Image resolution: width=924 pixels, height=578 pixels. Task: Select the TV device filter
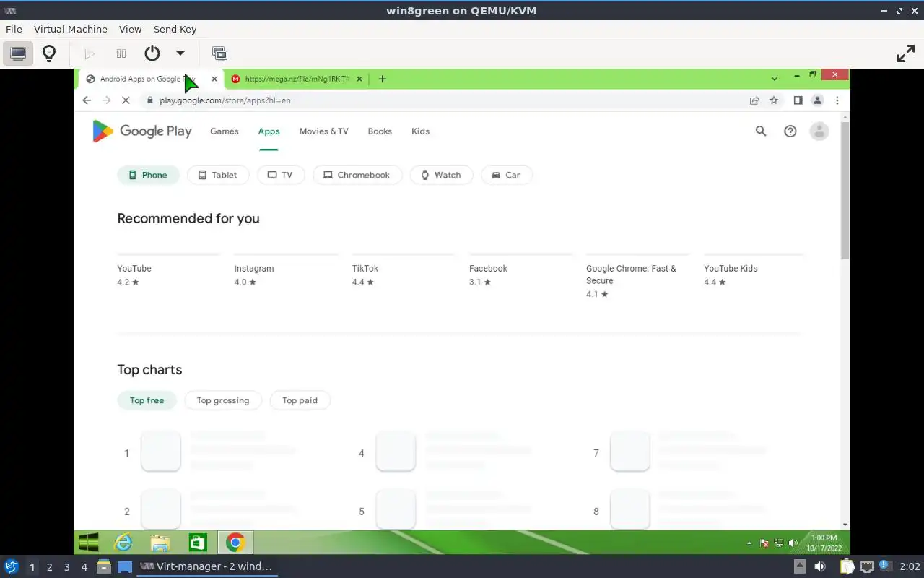280,175
